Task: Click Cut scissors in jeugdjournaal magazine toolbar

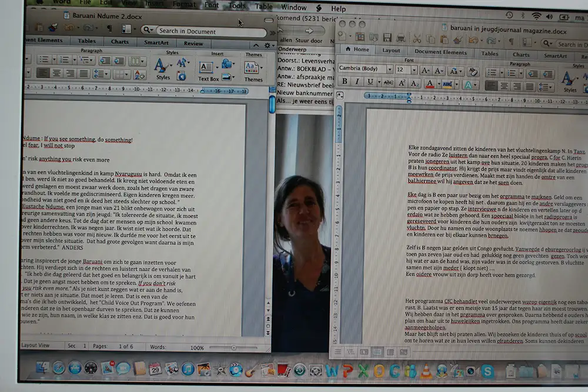Action: tap(417, 38)
